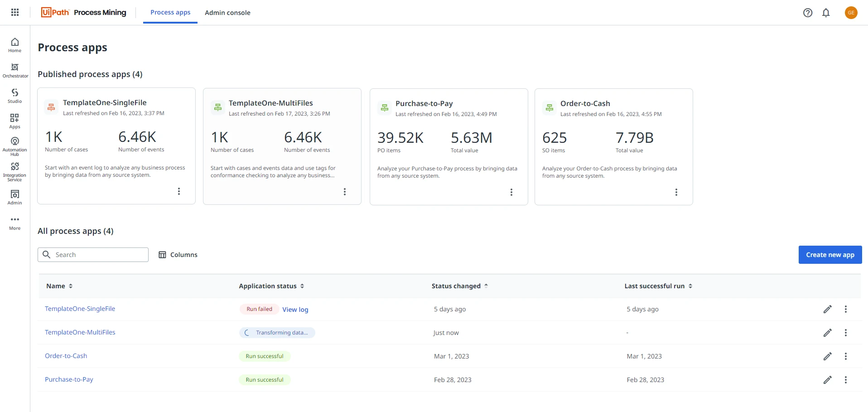Open TemplateOne-SingleFile link in table
Image resolution: width=868 pixels, height=412 pixels.
coord(80,309)
